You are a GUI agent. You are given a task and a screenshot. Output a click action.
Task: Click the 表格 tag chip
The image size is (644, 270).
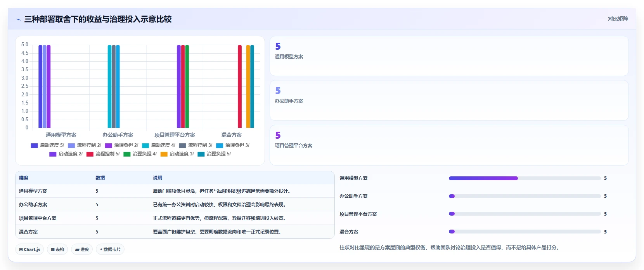57,249
